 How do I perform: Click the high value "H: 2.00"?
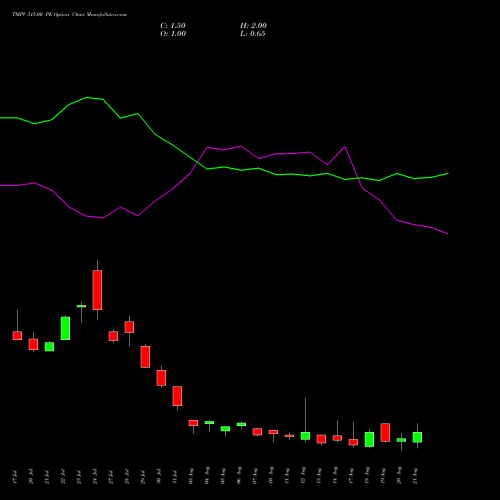(253, 25)
